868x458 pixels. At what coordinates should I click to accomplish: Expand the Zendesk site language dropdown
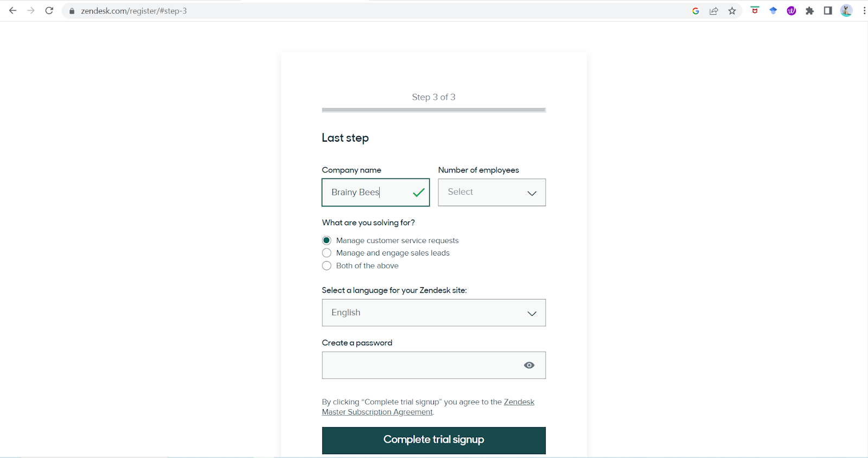pos(433,313)
